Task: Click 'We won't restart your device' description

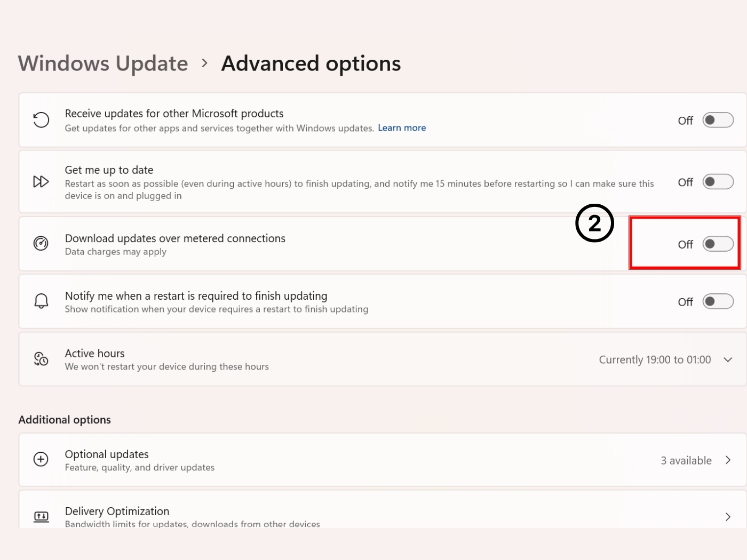Action: click(x=166, y=367)
